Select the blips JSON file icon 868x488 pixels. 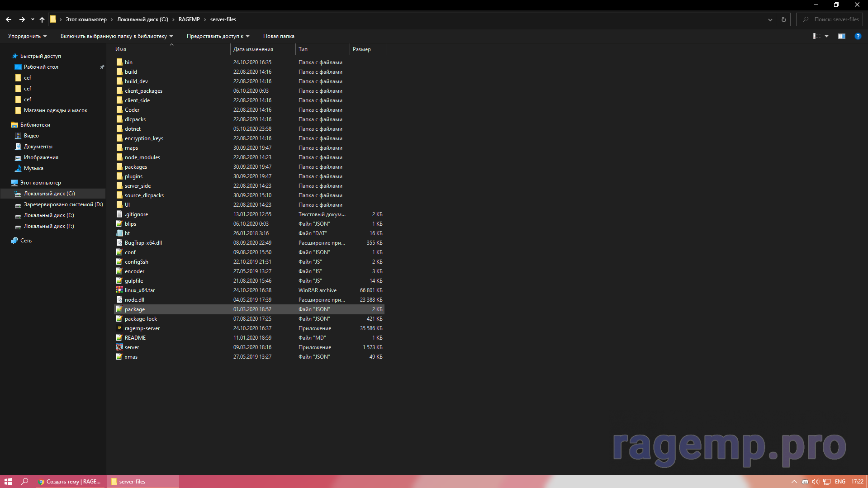(119, 224)
